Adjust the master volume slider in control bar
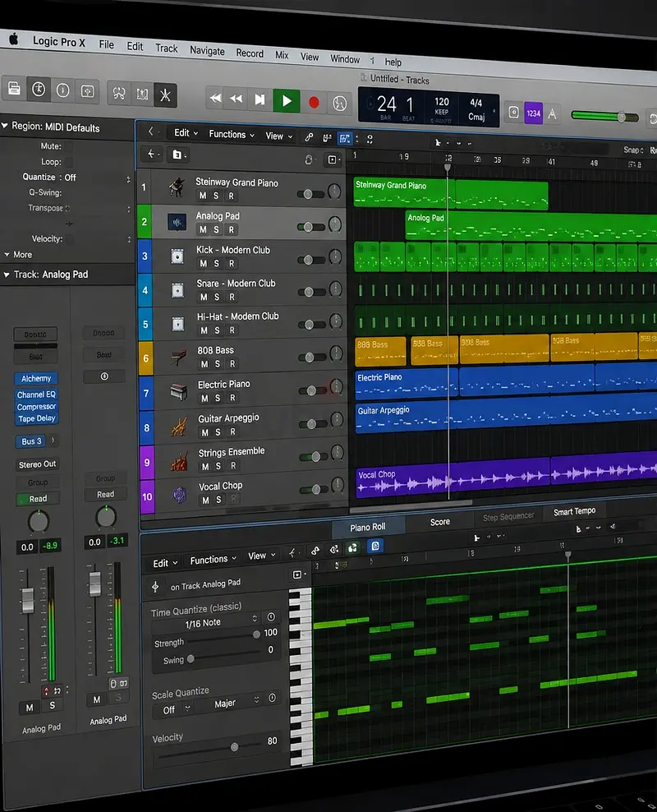Image resolution: width=657 pixels, height=812 pixels. pos(604,116)
